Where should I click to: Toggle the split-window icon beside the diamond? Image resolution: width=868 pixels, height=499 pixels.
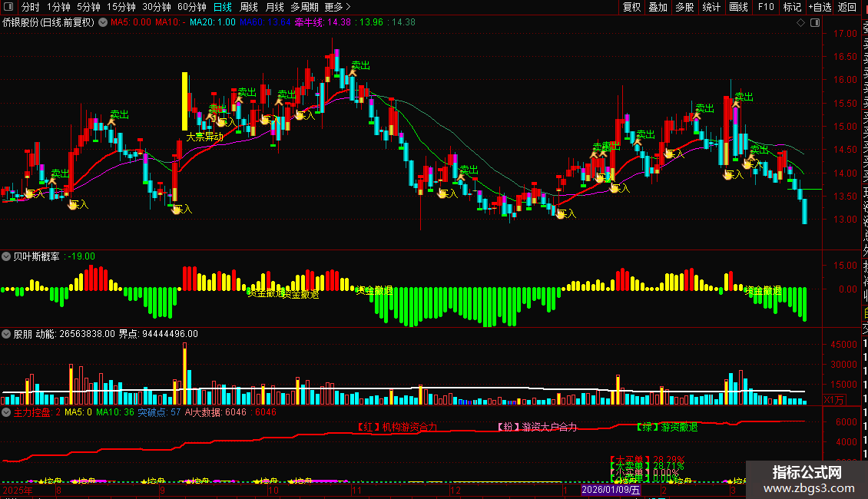coord(815,23)
